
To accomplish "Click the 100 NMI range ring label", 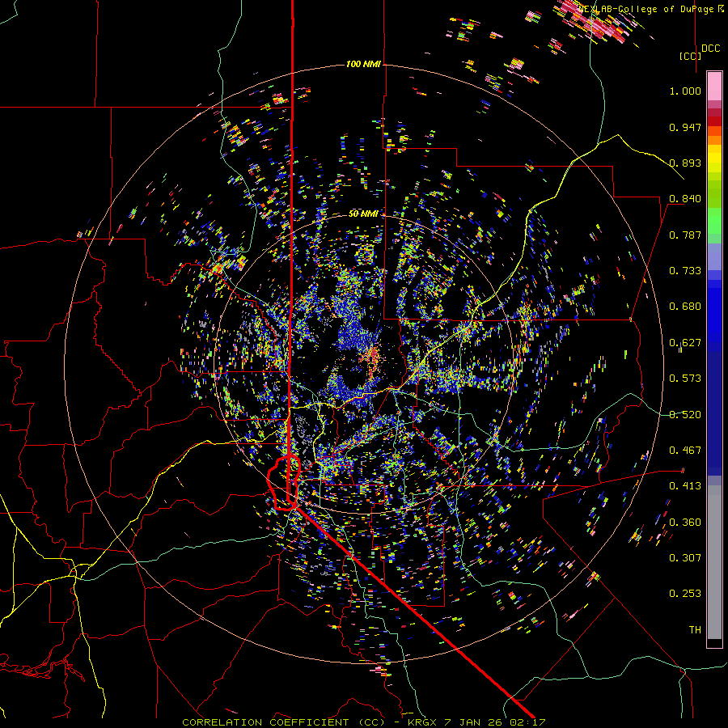I will click(x=363, y=64).
